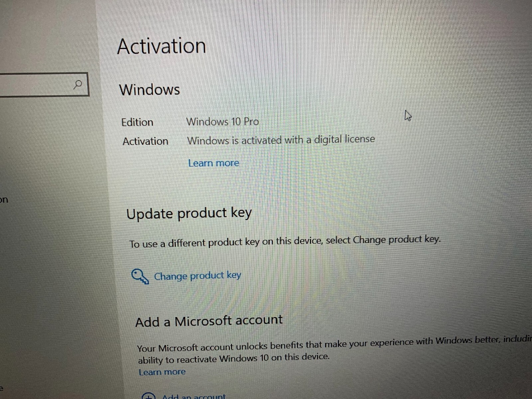This screenshot has width=532, height=399.
Task: Click the magnifier icon in the search box
Action: (77, 85)
